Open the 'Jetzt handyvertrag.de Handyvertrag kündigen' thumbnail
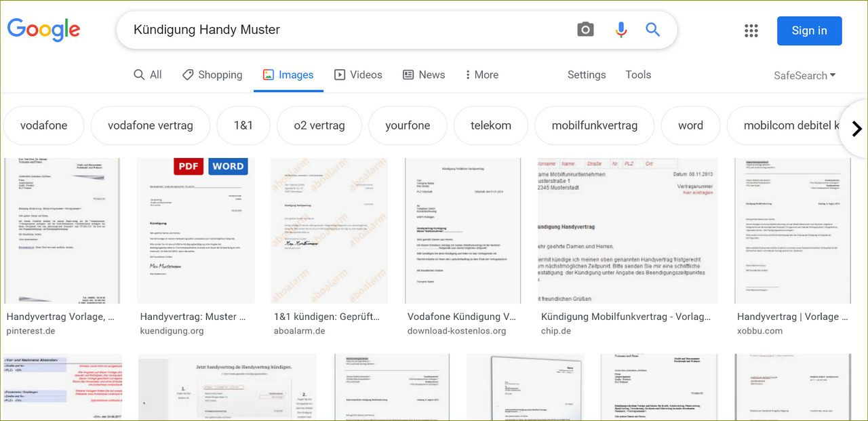 [227, 387]
